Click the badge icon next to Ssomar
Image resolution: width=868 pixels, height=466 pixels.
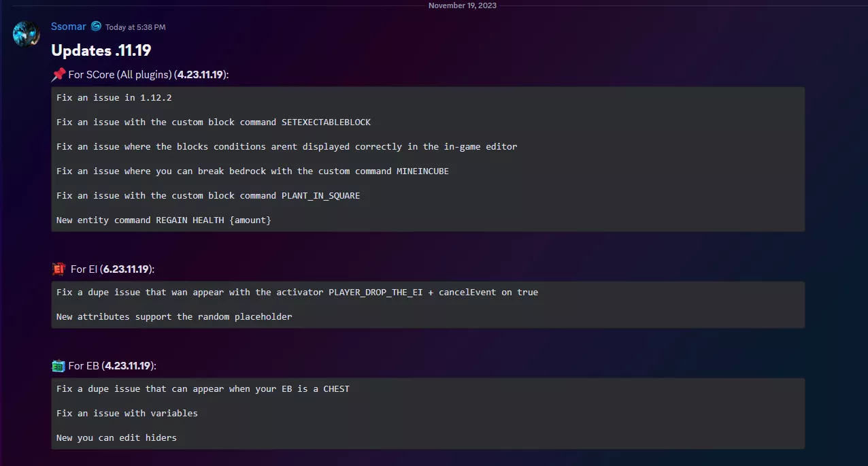pos(96,27)
